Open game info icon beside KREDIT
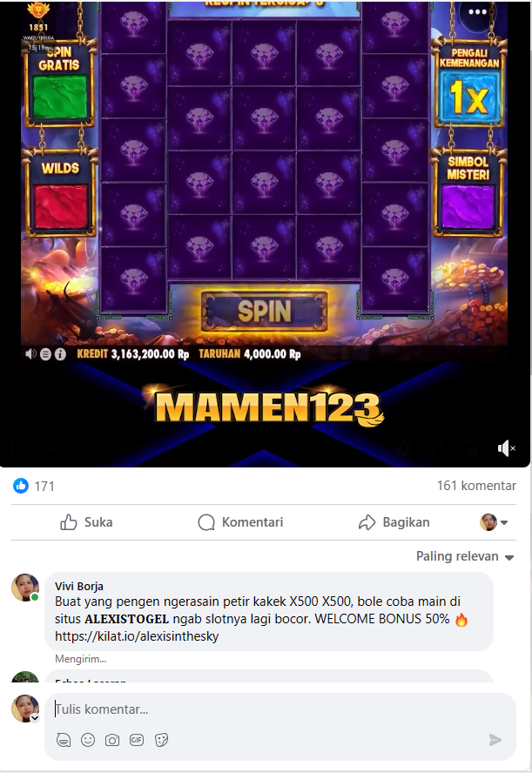532x773 pixels. click(x=60, y=354)
